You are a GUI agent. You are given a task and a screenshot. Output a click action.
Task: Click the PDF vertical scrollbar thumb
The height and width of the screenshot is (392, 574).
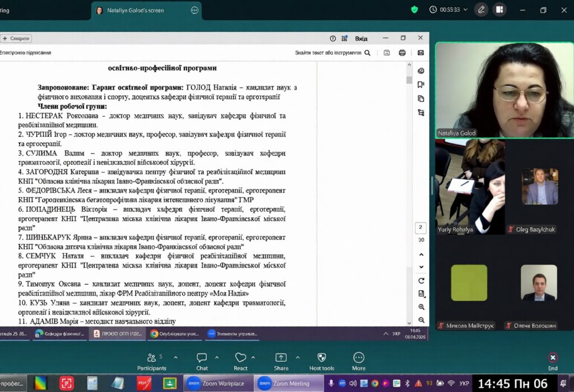[x=409, y=80]
